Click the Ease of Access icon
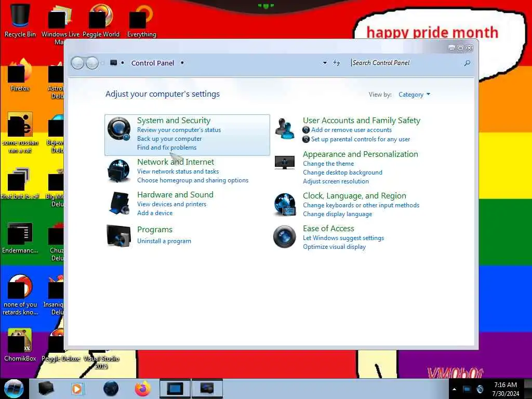532x399 pixels. [284, 236]
